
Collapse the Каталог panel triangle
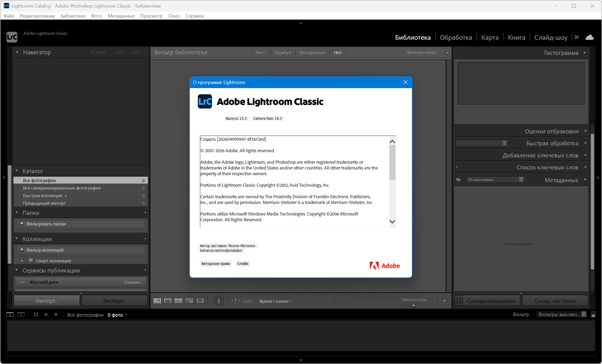[x=17, y=171]
